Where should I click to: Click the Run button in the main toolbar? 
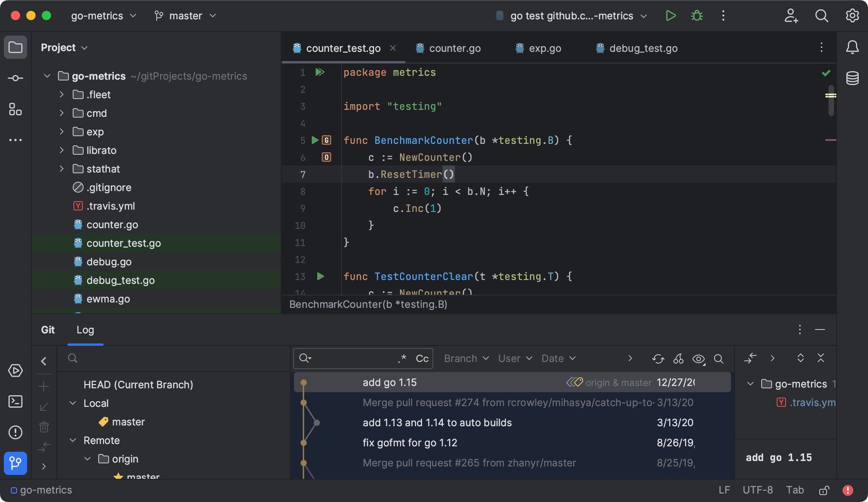[x=671, y=15]
